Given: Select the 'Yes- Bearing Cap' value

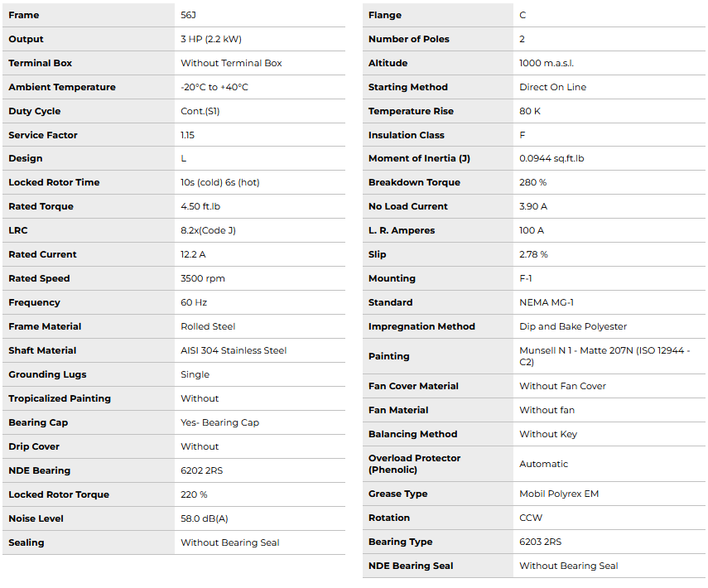Looking at the screenshot, I should coord(219,422).
